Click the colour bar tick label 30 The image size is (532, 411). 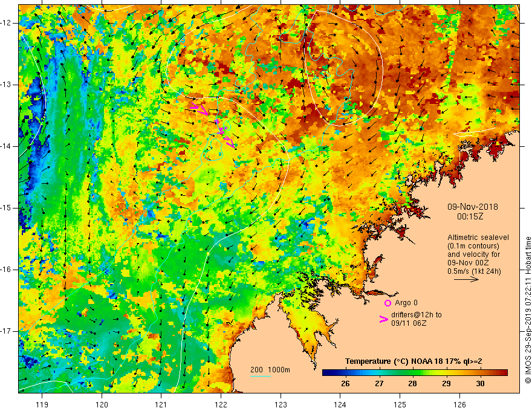pos(480,384)
